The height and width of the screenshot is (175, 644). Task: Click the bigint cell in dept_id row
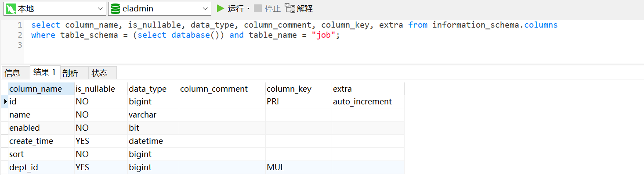tap(153, 167)
